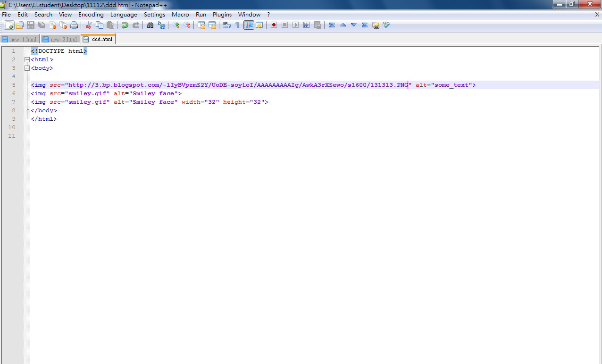The image size is (602, 364).
Task: Click the Zoom Out icon
Action: 187,25
